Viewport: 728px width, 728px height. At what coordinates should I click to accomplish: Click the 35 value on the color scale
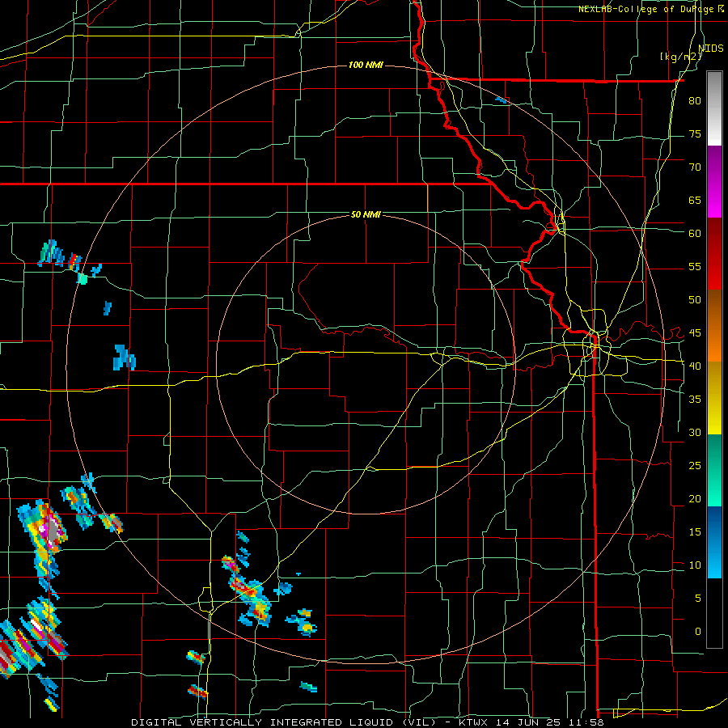(695, 400)
